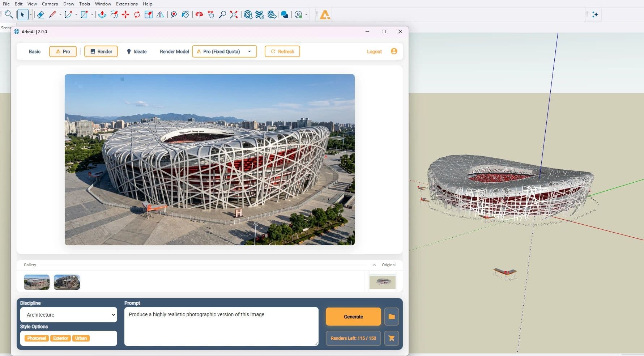Viewport: 644px width, 356px height.
Task: Pick the Eraser tool
Action: coord(40,14)
